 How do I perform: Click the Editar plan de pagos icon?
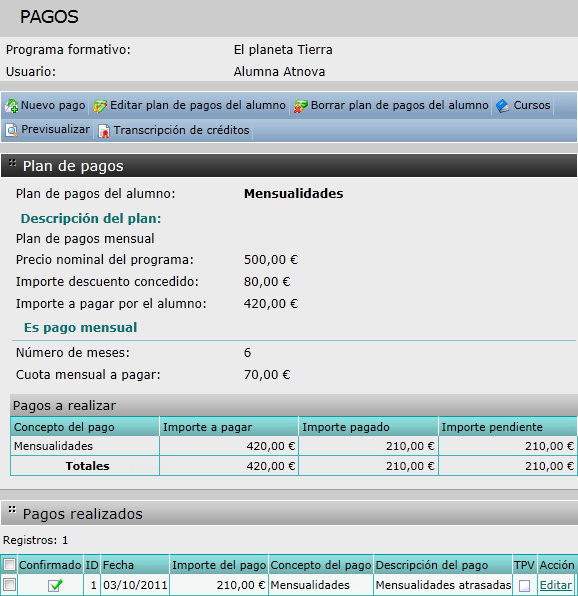(x=100, y=106)
